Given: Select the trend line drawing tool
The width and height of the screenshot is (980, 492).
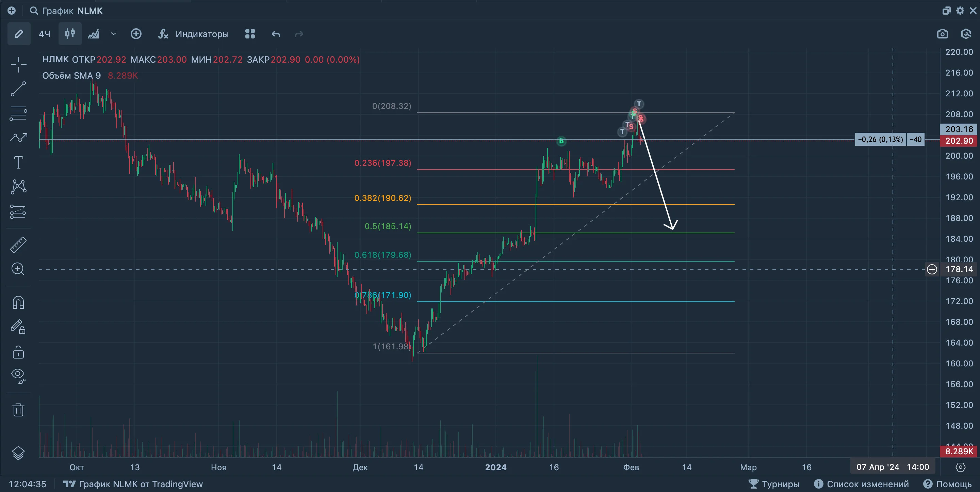Looking at the screenshot, I should [x=18, y=89].
